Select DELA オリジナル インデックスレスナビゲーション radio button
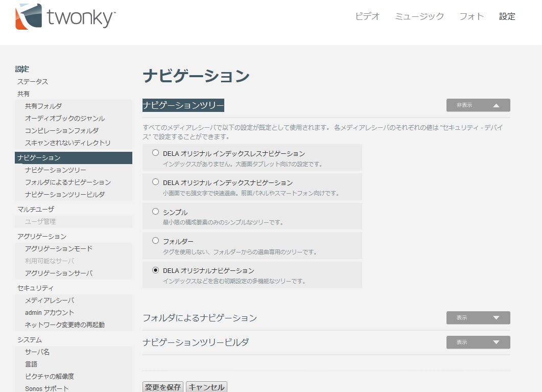 155,153
